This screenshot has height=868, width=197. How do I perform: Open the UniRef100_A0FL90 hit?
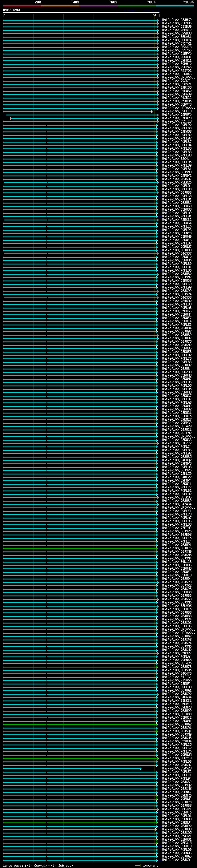pyautogui.click(x=177, y=125)
